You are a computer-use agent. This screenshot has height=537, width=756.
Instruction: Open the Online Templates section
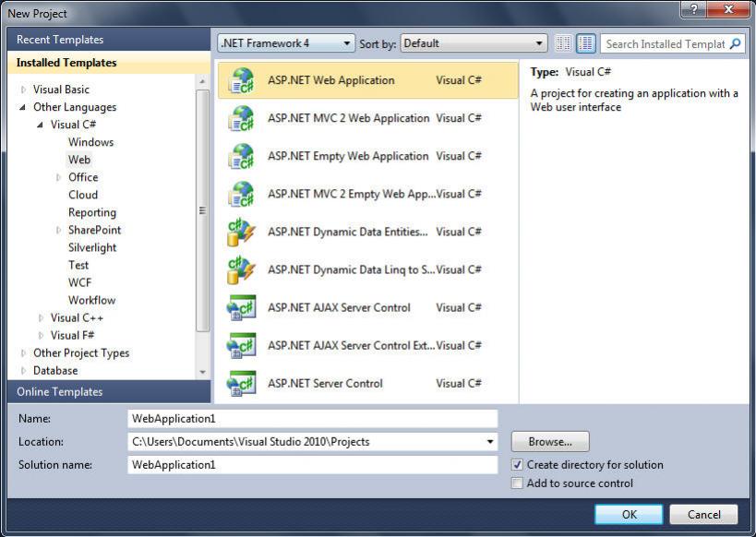tap(109, 391)
